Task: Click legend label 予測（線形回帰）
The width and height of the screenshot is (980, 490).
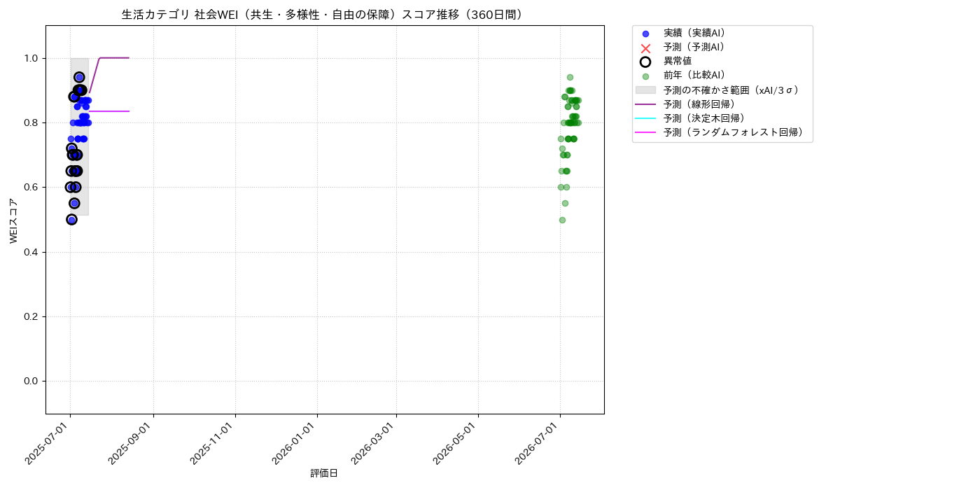Action: (702, 104)
